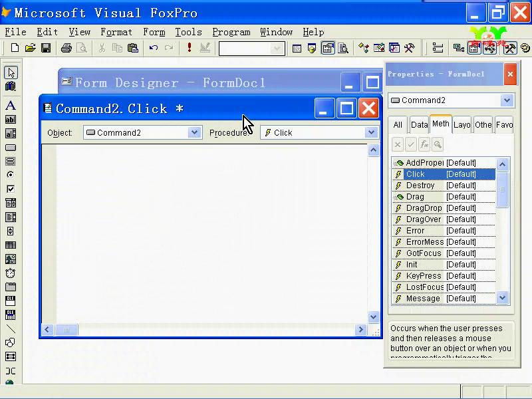Open the File menu
This screenshot has width=532, height=399.
(x=15, y=32)
